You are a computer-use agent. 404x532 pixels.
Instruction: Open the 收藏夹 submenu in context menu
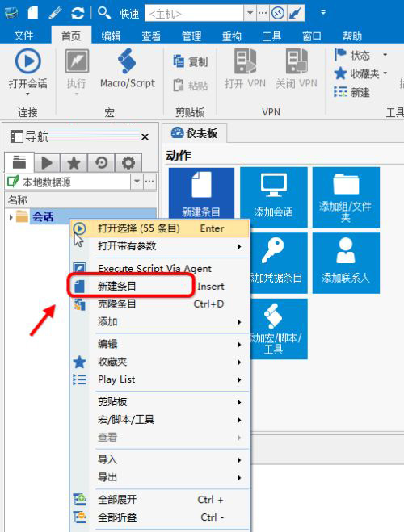160,362
